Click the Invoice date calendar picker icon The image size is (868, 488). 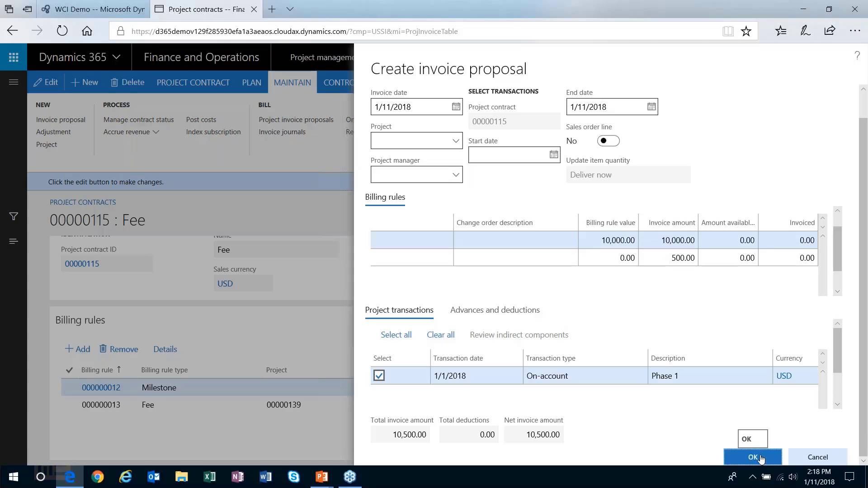456,107
